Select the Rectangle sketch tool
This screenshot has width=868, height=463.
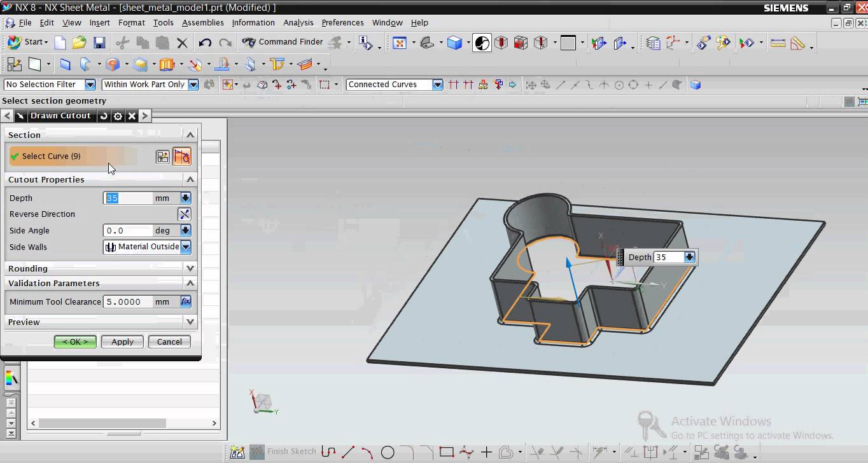point(447,452)
